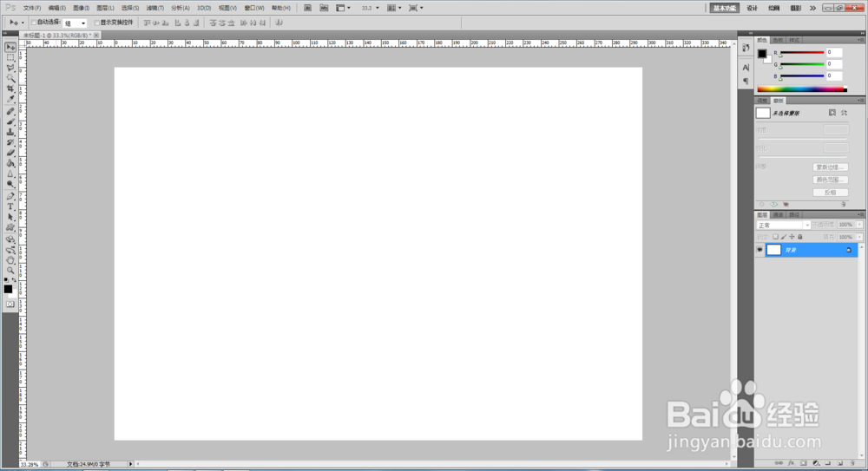Click the foreground color swatch in Color panel
Image resolution: width=868 pixels, height=471 pixels.
coord(762,54)
